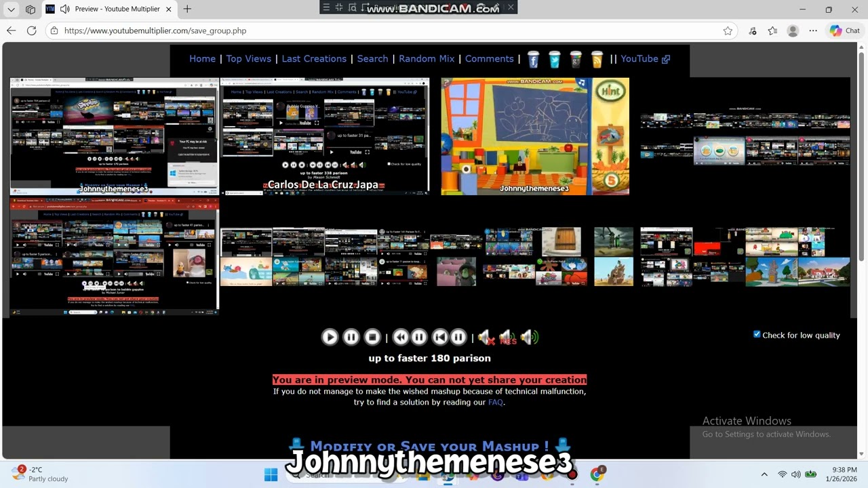Image resolution: width=868 pixels, height=488 pixels.
Task: Select the classroom Hint cartoon video
Action: (535, 136)
